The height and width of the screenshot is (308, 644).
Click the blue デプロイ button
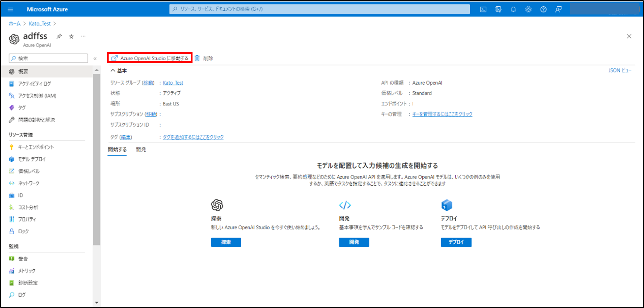(x=456, y=242)
